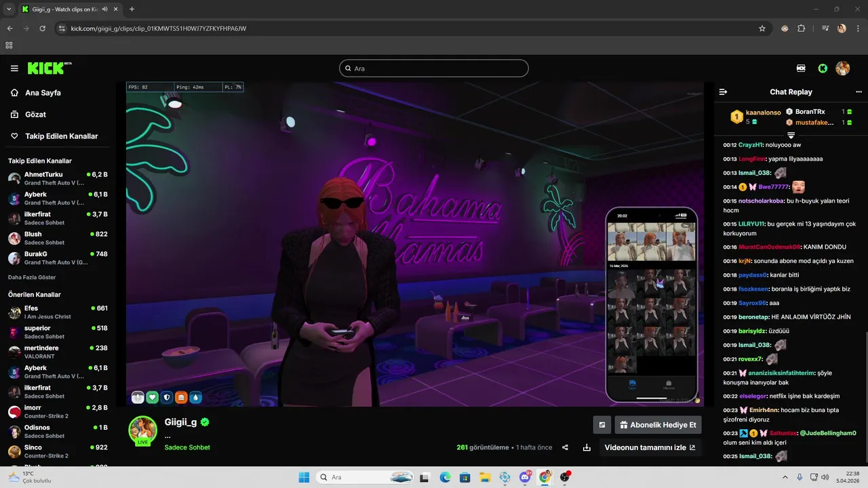868x488 pixels.
Task: Open imorr Counter-Strike 2 channel
Action: (x=57, y=411)
